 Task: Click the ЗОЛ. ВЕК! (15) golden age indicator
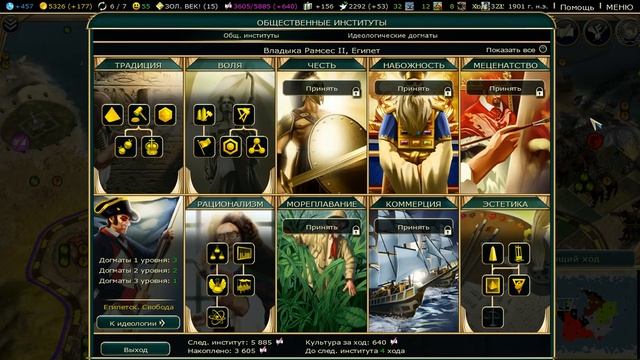tap(187, 6)
